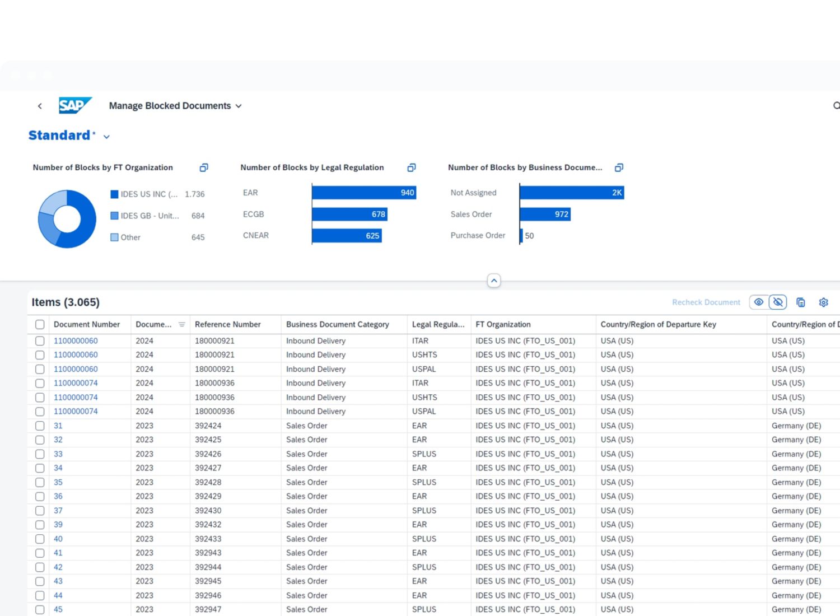This screenshot has width=840, height=616.
Task: Click the copy/export table icon
Action: point(801,302)
